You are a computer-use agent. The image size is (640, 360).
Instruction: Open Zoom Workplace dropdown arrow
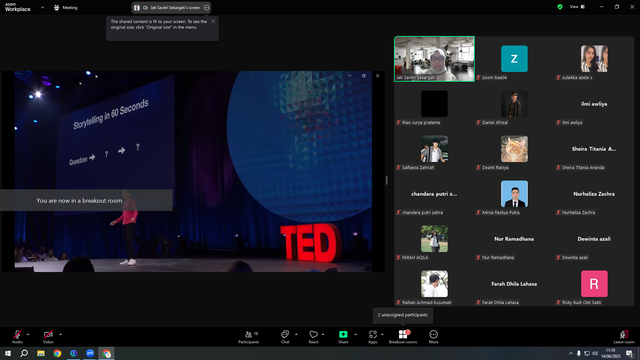pos(42,7)
